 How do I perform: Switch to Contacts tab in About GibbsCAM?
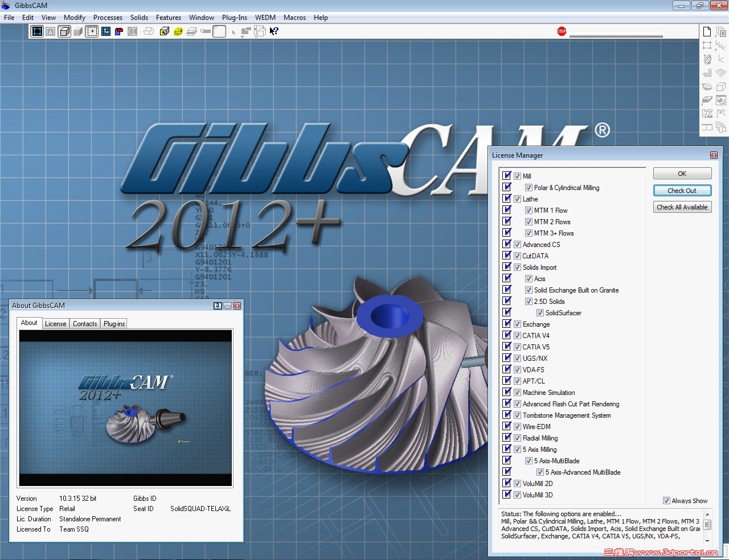coord(85,324)
